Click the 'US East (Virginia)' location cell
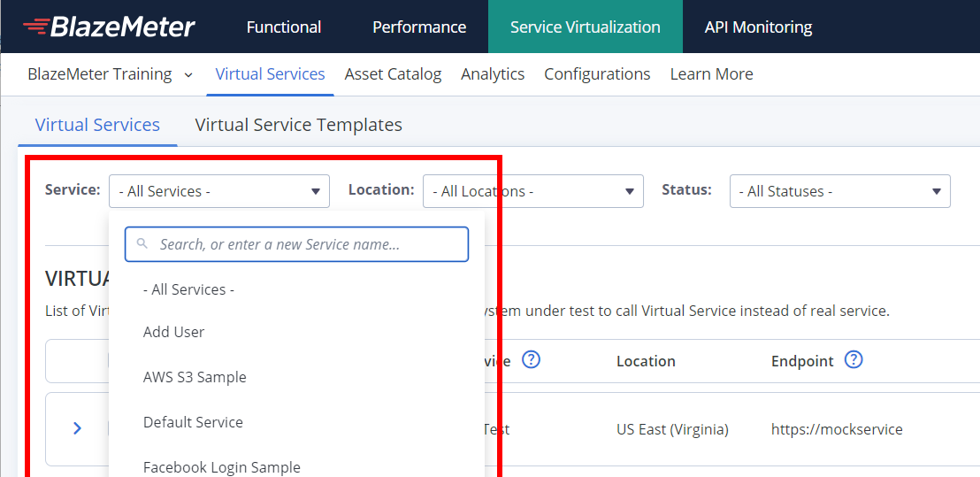 coord(672,429)
